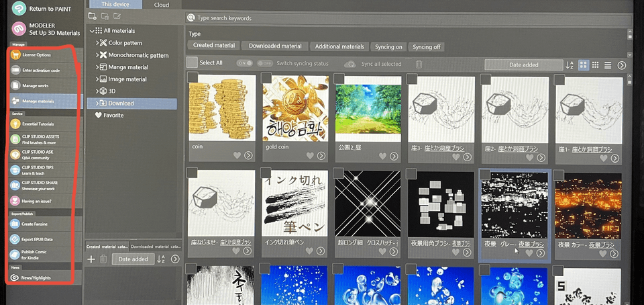
Task: Click Return to PAINT icon
Action: (x=19, y=9)
